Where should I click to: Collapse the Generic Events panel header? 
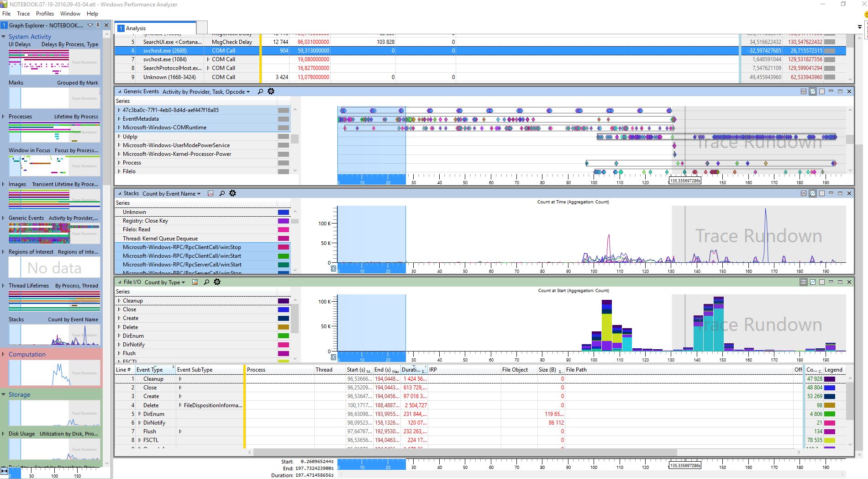point(120,91)
